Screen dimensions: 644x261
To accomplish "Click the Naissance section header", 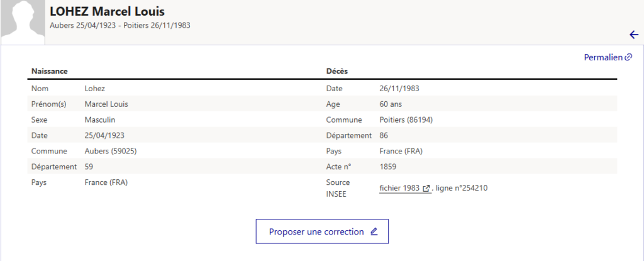I will pos(50,71).
